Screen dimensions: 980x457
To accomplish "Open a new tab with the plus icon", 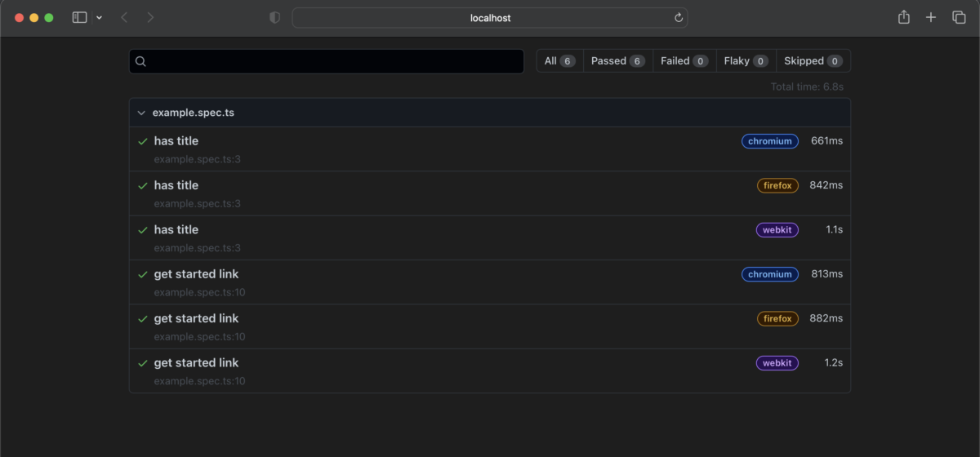I will click(x=931, y=17).
